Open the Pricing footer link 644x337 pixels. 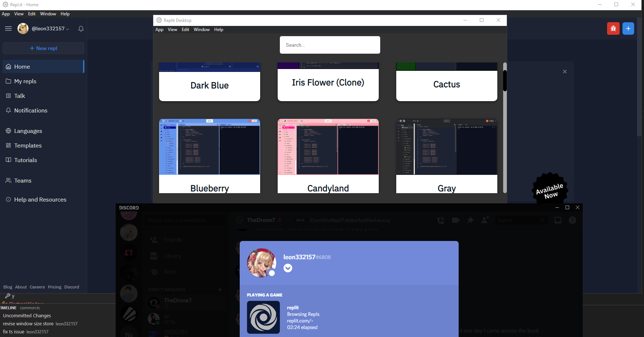pos(55,287)
